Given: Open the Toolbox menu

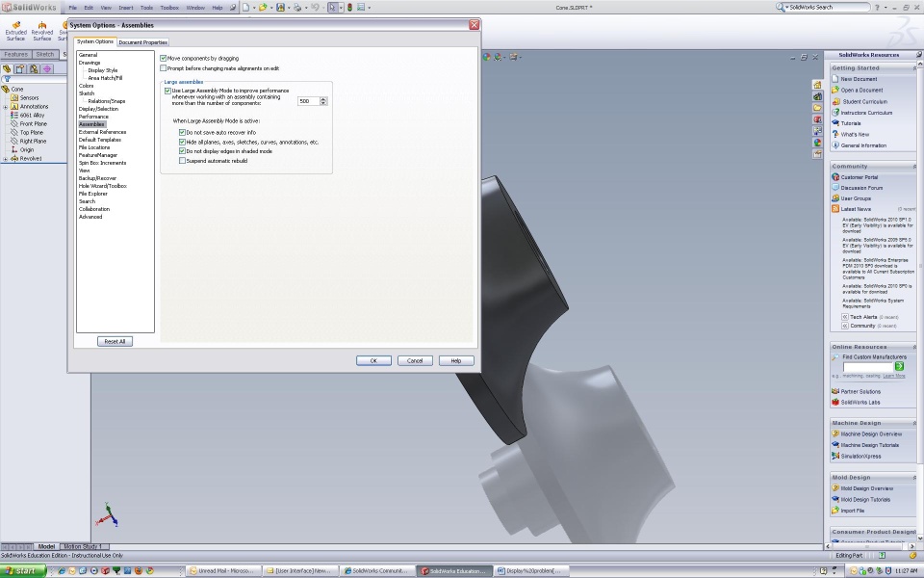Looking at the screenshot, I should [x=169, y=8].
